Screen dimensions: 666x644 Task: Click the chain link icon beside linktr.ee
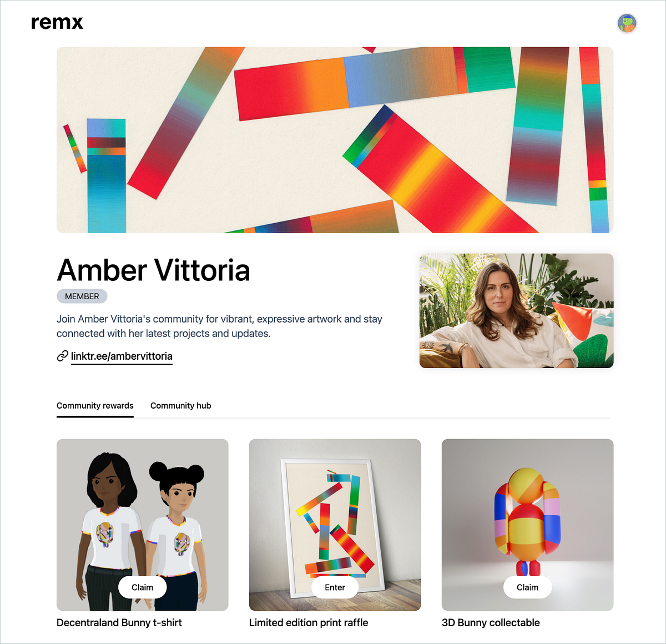tap(62, 356)
